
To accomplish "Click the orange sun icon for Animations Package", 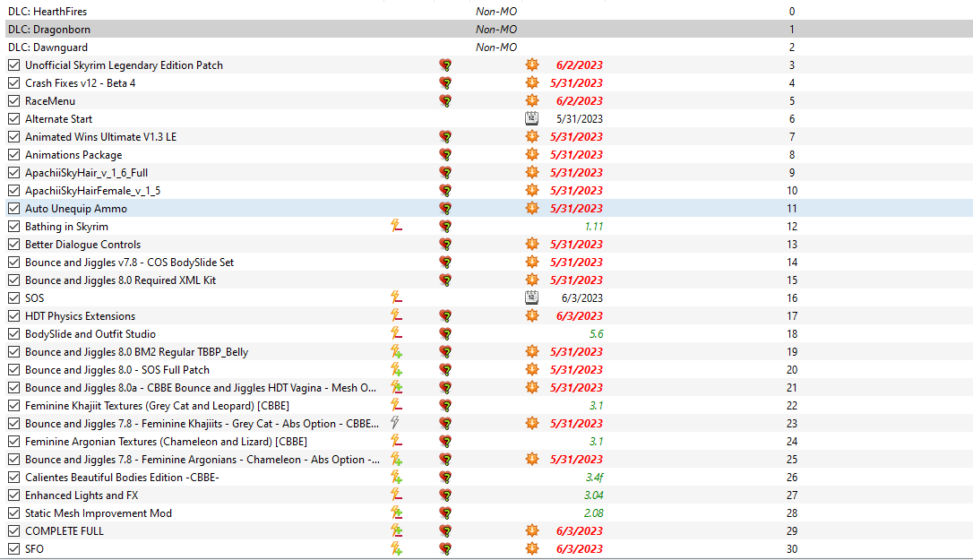I will point(532,155).
